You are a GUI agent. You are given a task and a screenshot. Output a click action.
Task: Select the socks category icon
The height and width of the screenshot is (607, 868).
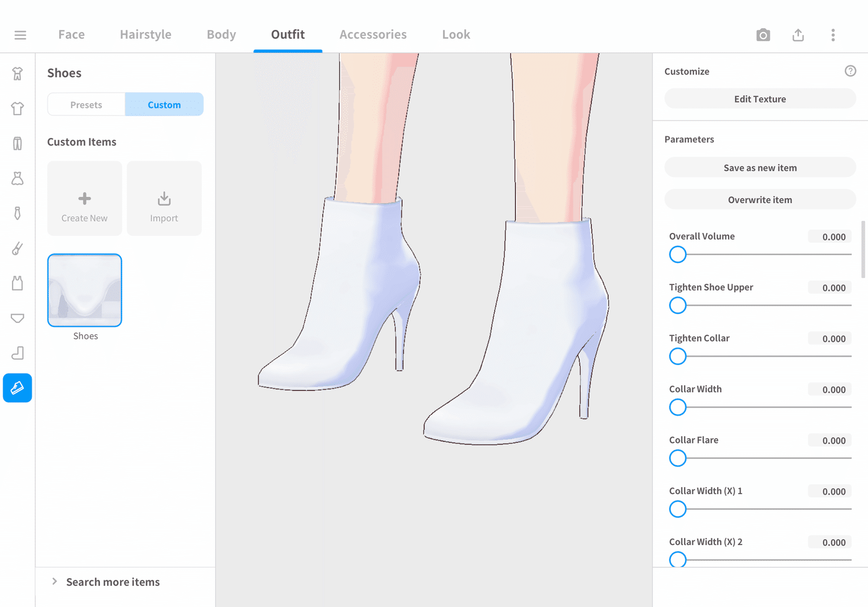pyautogui.click(x=17, y=353)
